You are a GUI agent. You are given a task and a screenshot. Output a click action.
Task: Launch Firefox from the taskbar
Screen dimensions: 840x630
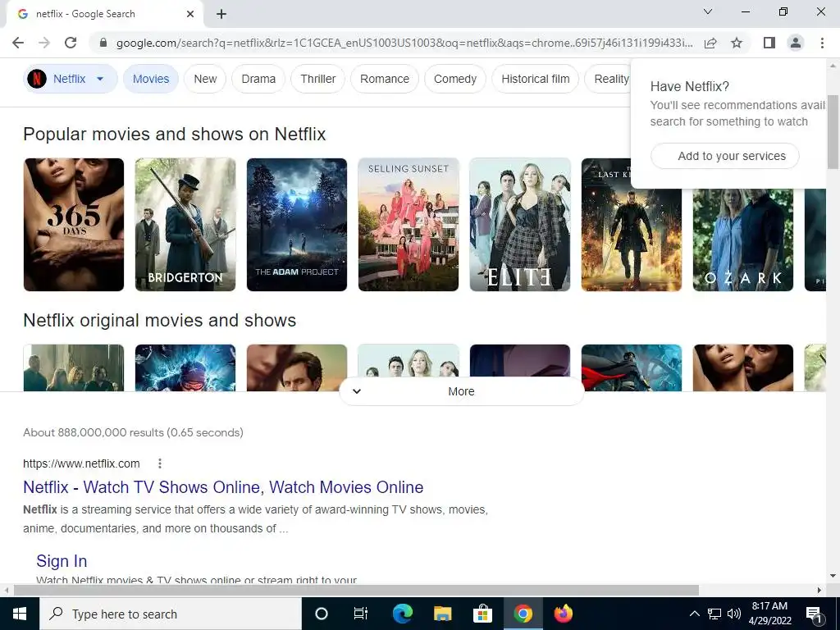click(563, 614)
